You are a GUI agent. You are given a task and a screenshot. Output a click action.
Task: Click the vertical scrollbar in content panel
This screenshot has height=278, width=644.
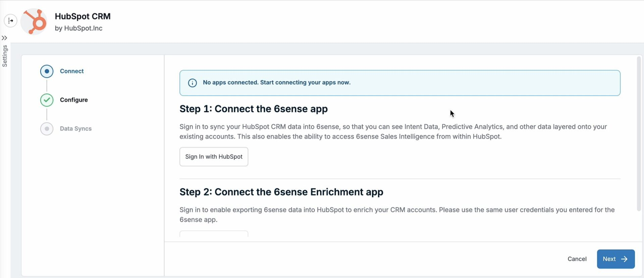[639, 134]
